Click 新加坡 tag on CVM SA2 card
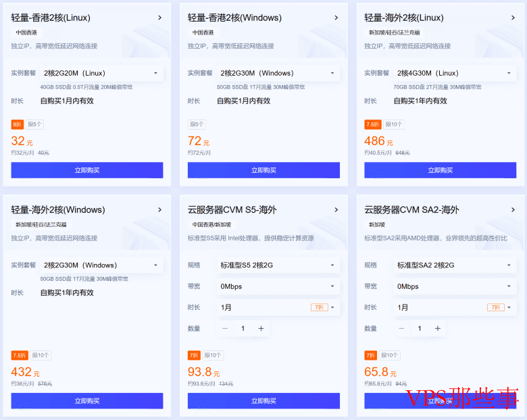 (x=377, y=224)
